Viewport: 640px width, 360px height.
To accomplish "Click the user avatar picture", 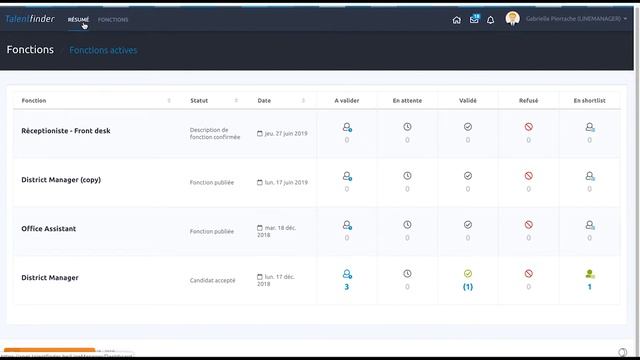I will (512, 18).
